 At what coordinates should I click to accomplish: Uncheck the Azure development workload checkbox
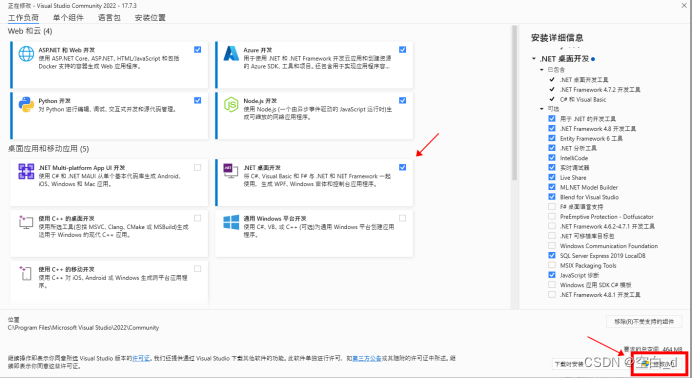pyautogui.click(x=402, y=49)
